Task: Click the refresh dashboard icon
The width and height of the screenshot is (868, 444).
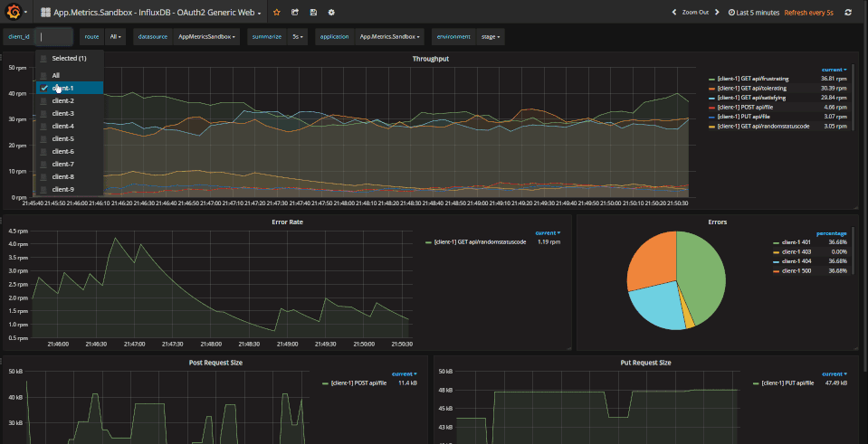Action: tap(847, 13)
